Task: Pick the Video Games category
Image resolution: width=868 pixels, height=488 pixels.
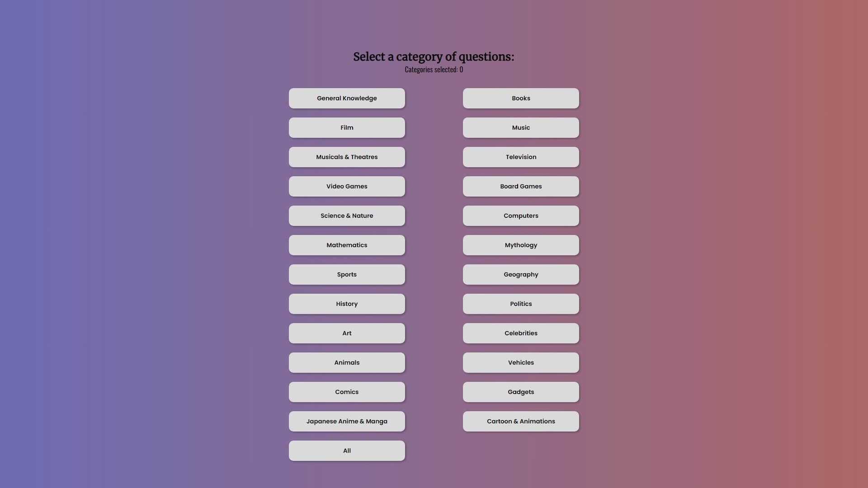Action: click(x=347, y=186)
